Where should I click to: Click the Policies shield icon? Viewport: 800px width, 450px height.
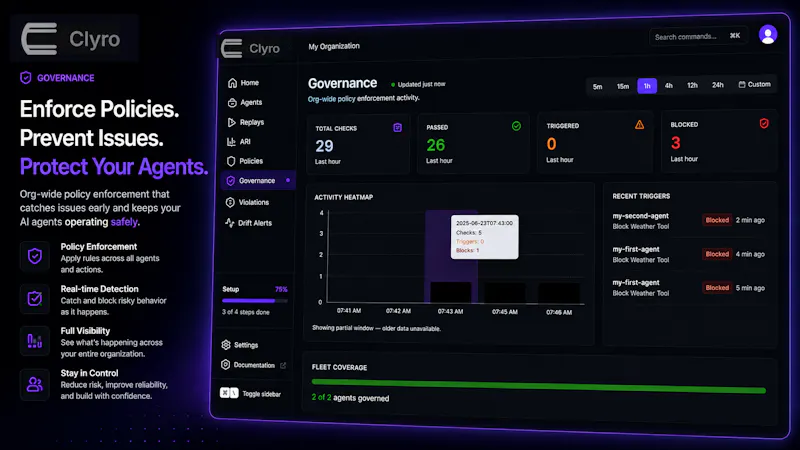click(231, 161)
